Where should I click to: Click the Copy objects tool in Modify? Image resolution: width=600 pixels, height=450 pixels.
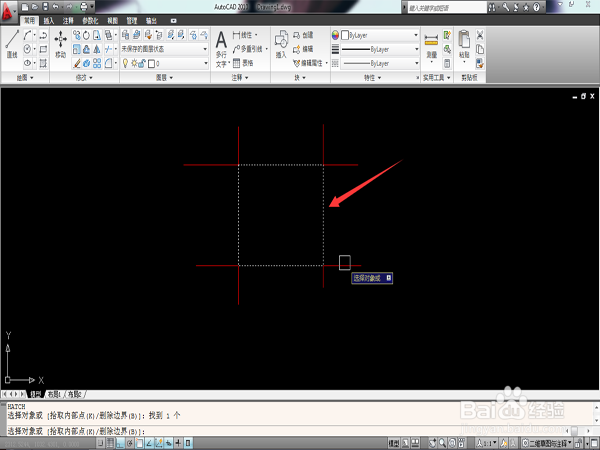pyautogui.click(x=77, y=35)
